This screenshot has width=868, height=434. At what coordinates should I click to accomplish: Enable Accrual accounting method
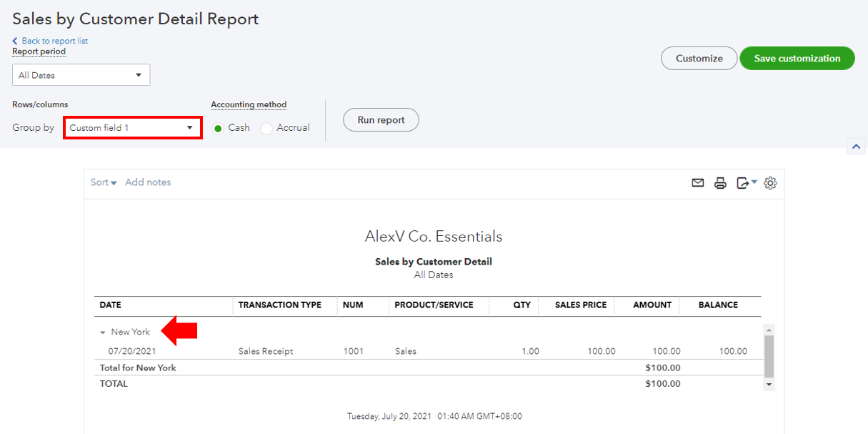point(265,127)
